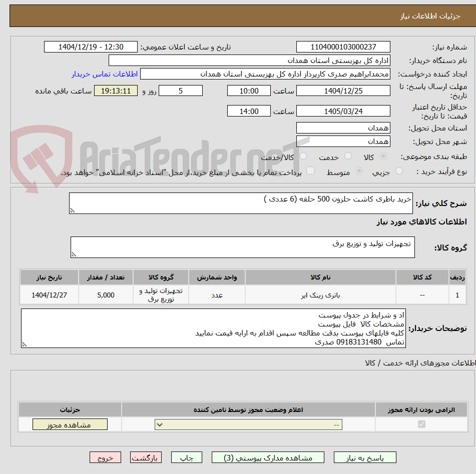
Task: Click the remaining days field showing 5
Action: pyautogui.click(x=181, y=90)
